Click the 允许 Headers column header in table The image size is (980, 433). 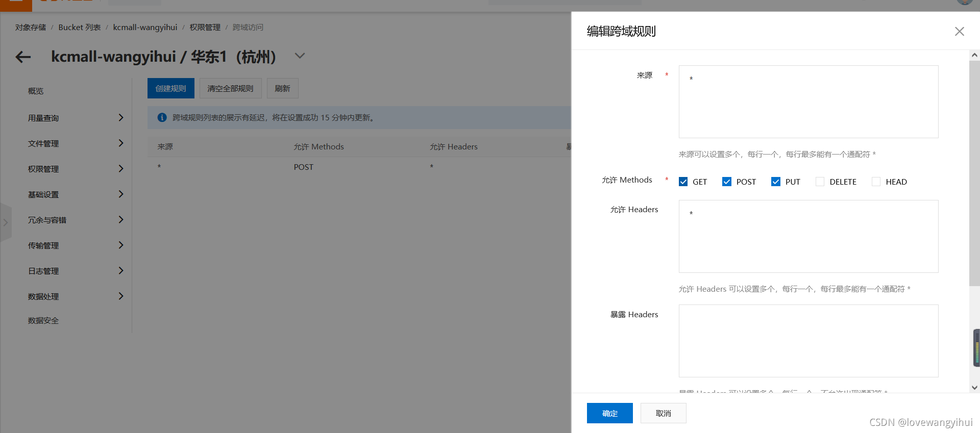454,146
